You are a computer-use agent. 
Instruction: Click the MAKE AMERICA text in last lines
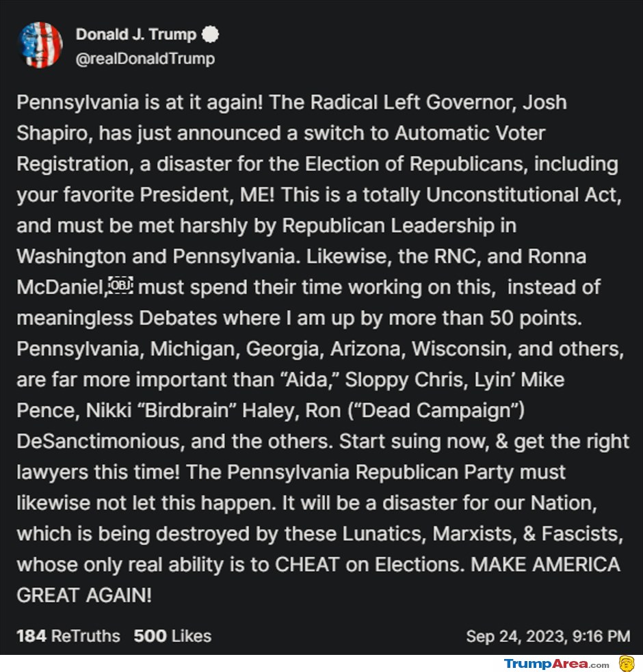[x=546, y=565]
